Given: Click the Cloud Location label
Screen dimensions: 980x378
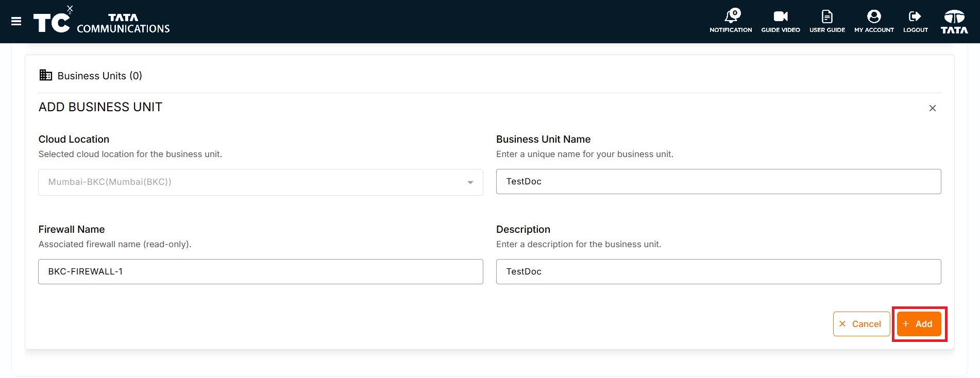Looking at the screenshot, I should 74,139.
